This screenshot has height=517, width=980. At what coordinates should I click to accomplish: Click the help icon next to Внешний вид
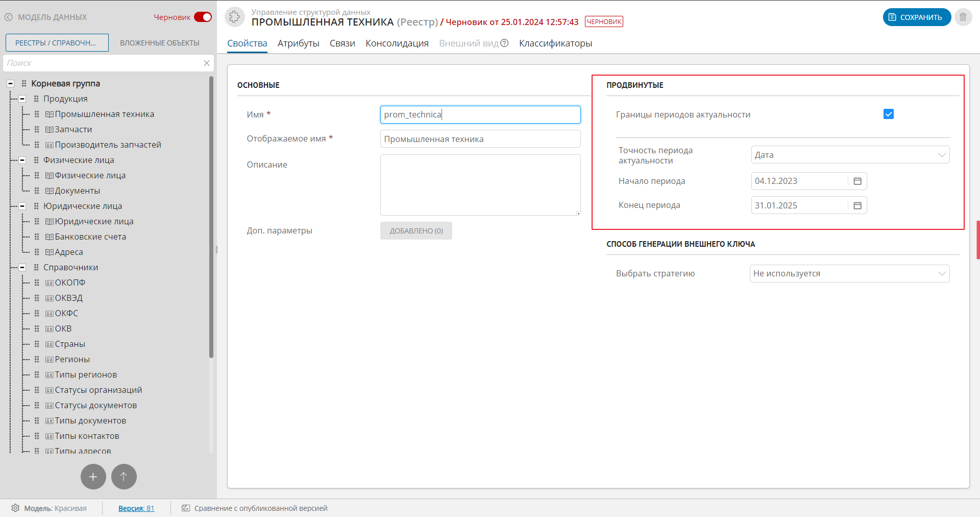tap(504, 43)
